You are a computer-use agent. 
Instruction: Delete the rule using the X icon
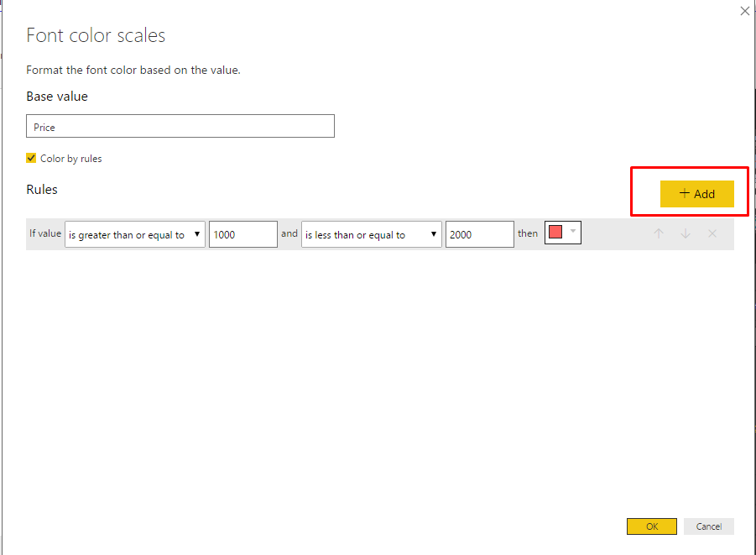tap(712, 233)
